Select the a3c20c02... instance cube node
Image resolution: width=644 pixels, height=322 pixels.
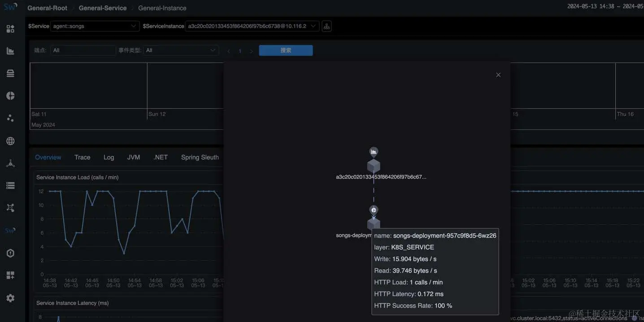click(374, 166)
